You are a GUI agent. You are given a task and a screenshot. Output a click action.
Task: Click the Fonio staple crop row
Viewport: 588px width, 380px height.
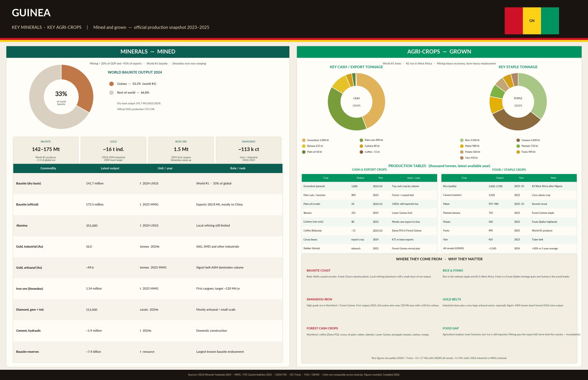(x=509, y=231)
